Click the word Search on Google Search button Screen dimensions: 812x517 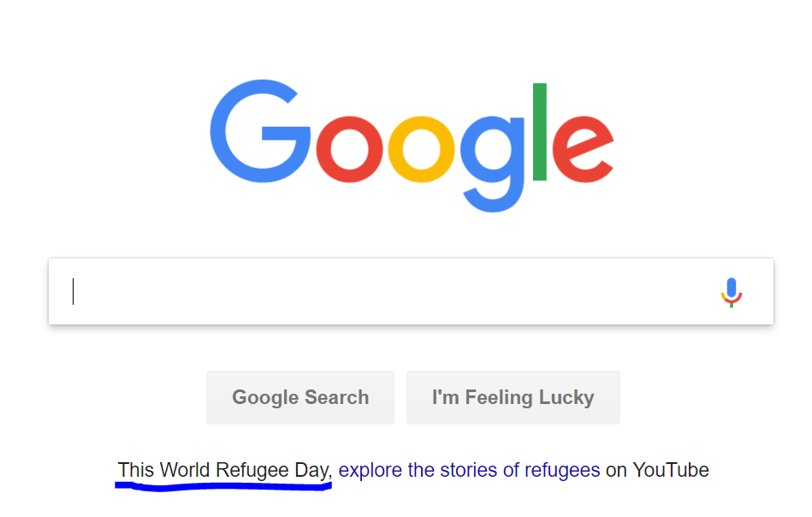coord(336,397)
